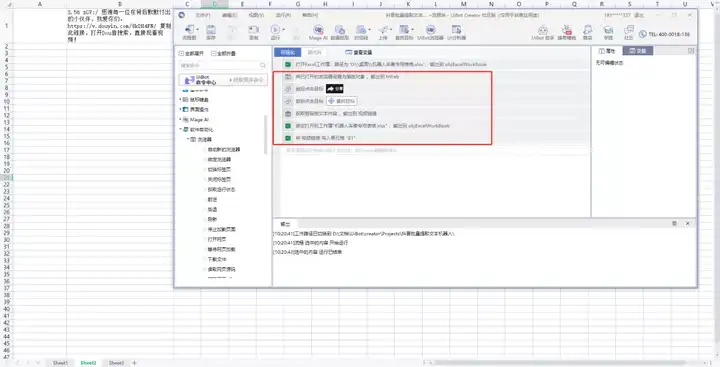Select the 输出 output tab
Viewport: 720px width, 367px height.
pos(285,224)
